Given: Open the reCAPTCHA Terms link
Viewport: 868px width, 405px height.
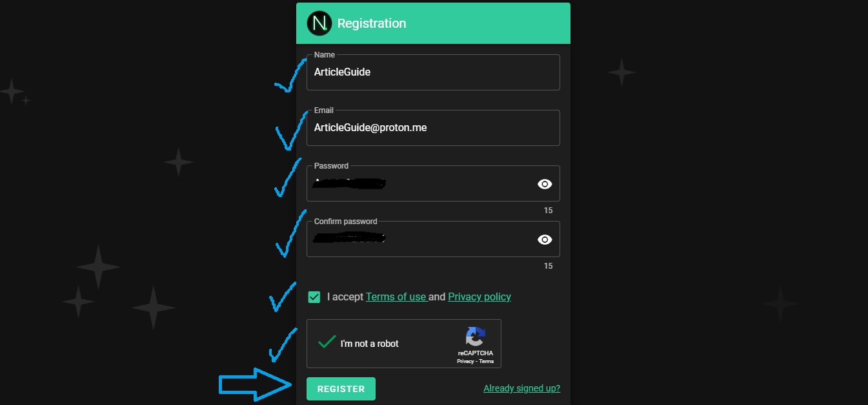Looking at the screenshot, I should 486,362.
